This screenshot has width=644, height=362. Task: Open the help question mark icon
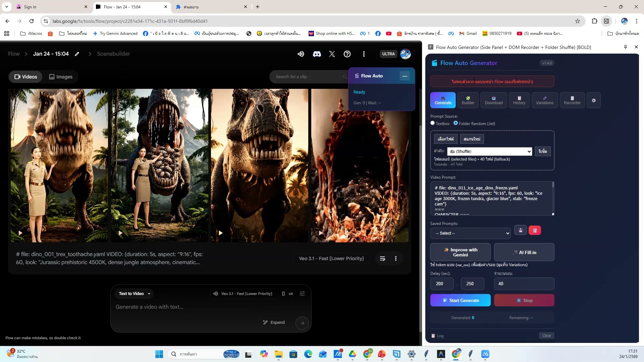pos(347,54)
